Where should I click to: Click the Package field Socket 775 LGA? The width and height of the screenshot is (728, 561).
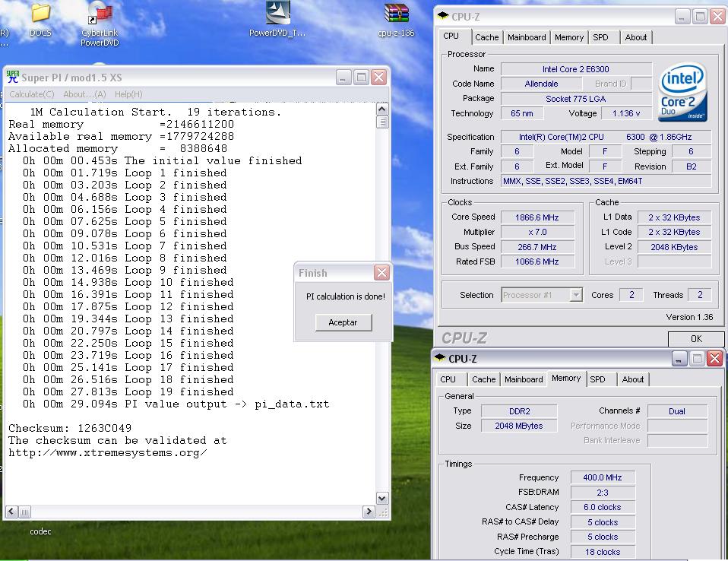click(576, 99)
